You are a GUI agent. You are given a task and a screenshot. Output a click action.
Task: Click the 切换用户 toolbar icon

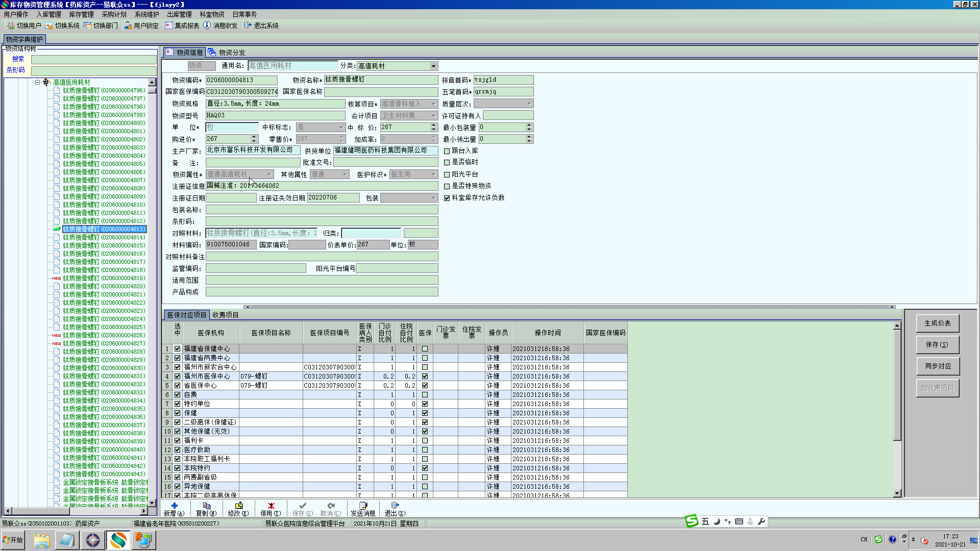(11, 26)
